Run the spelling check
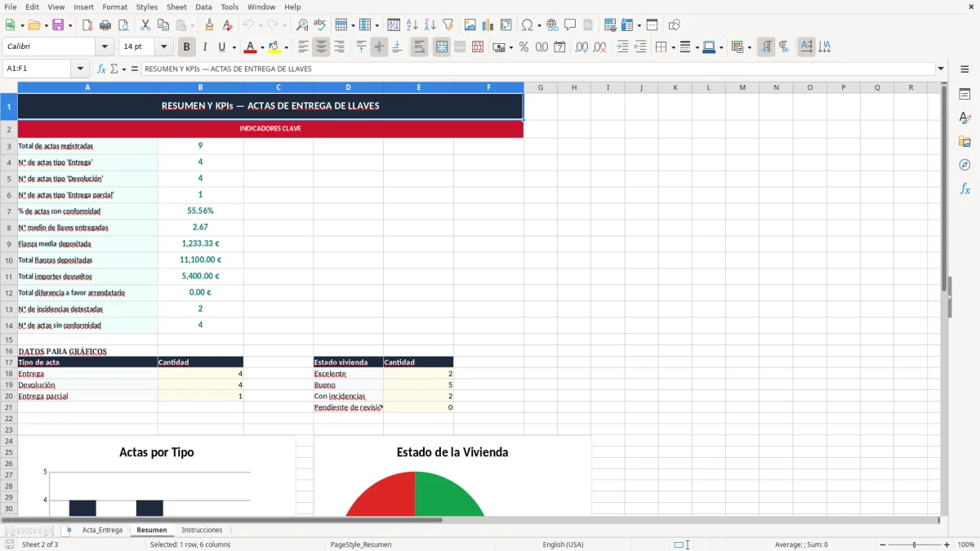Viewport: 980px width, 551px height. 319,25
